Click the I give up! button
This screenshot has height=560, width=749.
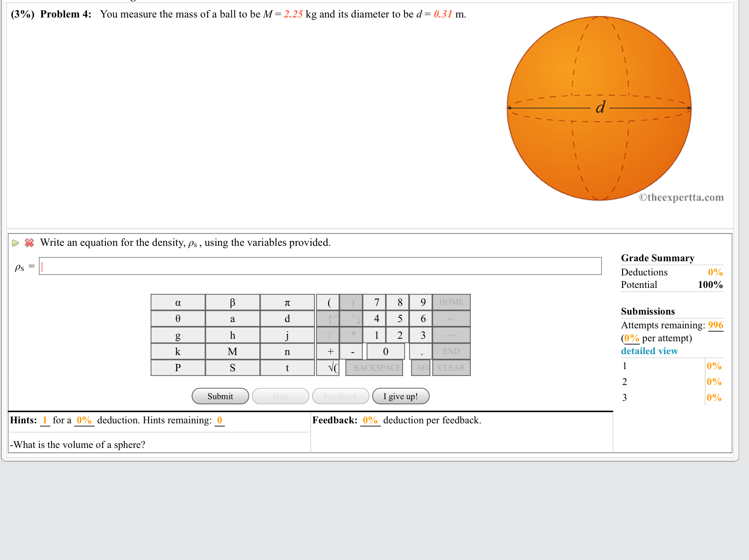click(400, 396)
